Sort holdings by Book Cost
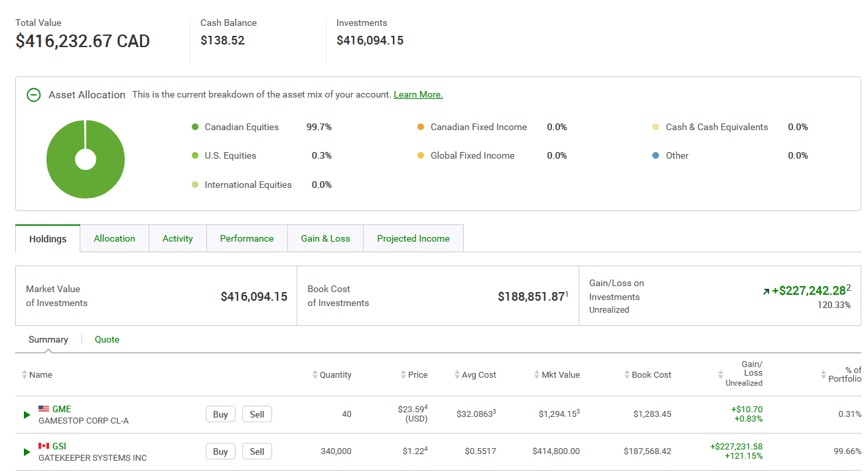868x476 pixels. pos(648,375)
